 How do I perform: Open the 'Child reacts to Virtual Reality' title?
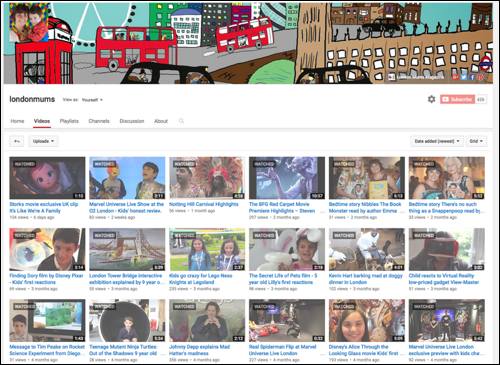[x=444, y=279]
